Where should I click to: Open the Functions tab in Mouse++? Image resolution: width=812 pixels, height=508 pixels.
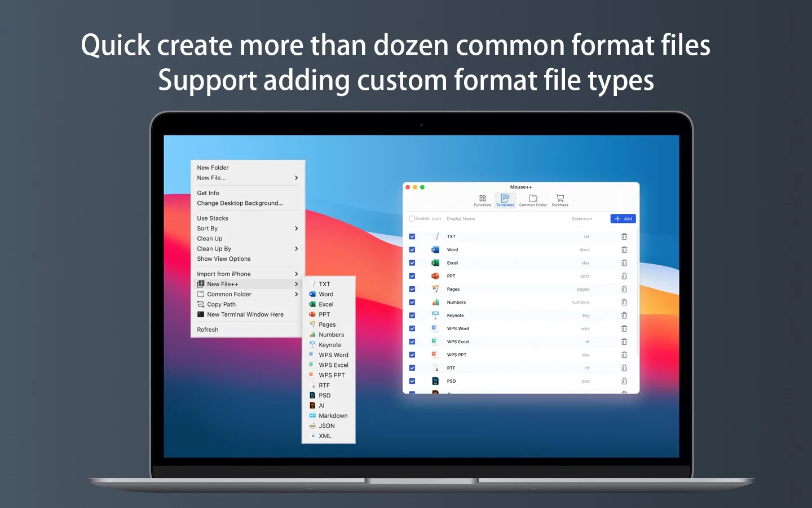pos(482,200)
